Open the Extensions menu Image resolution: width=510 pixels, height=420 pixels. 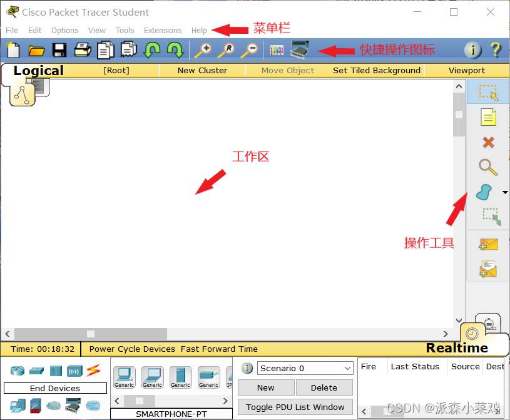(x=163, y=30)
